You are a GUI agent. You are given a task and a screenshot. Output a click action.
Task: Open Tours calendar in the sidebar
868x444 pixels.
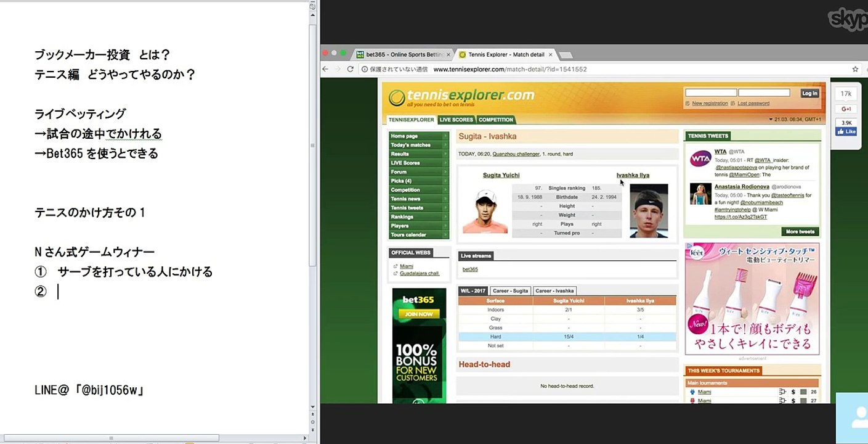418,235
